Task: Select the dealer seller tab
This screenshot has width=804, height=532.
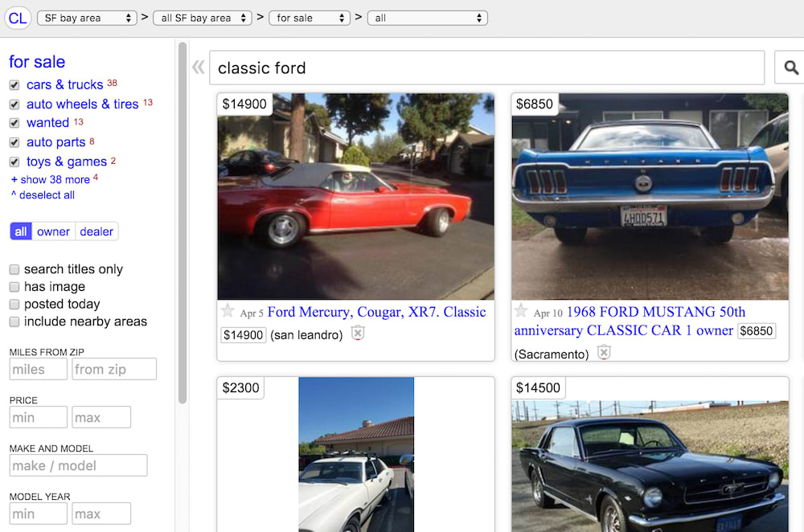Action: pos(96,231)
